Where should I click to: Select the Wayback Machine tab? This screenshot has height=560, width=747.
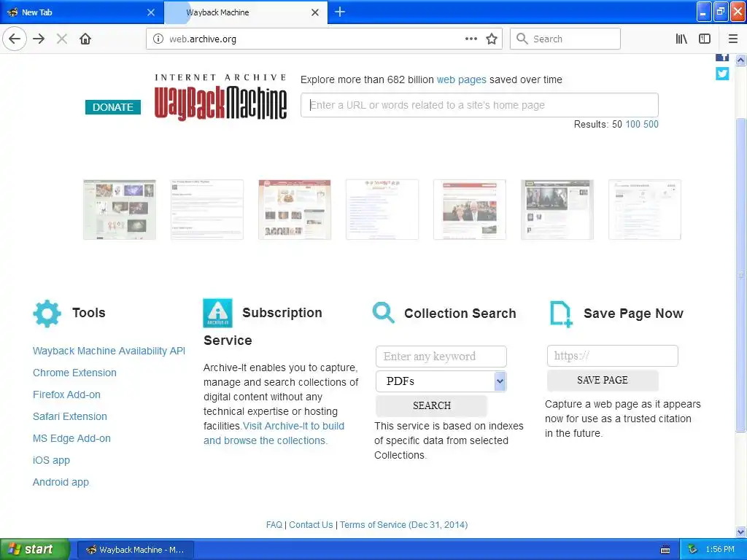click(246, 12)
